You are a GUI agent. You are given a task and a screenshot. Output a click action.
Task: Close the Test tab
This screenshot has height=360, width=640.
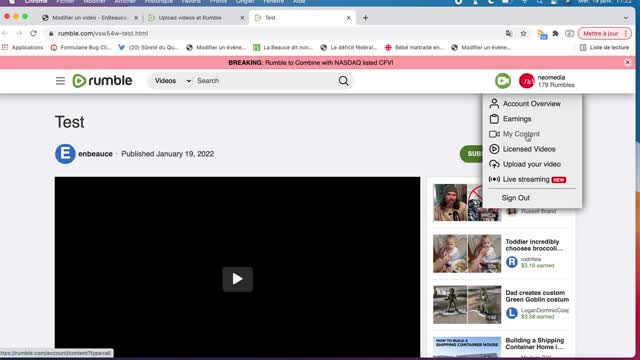click(349, 18)
